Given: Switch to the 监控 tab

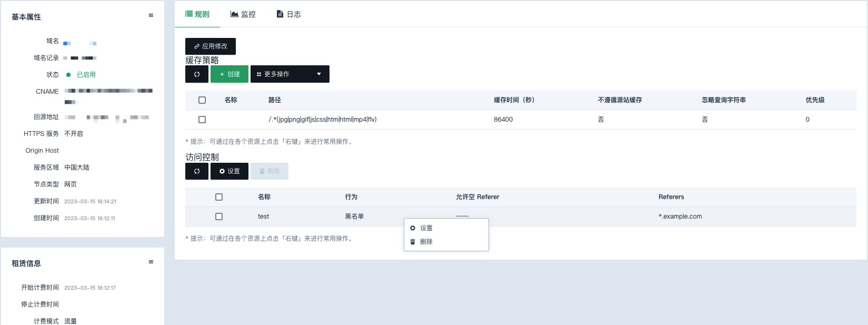Looking at the screenshot, I should [x=243, y=14].
